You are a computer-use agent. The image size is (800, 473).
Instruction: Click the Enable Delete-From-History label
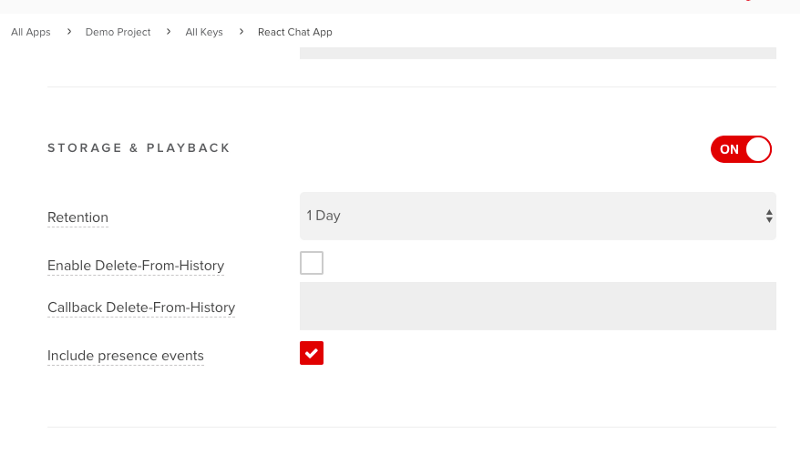(135, 266)
